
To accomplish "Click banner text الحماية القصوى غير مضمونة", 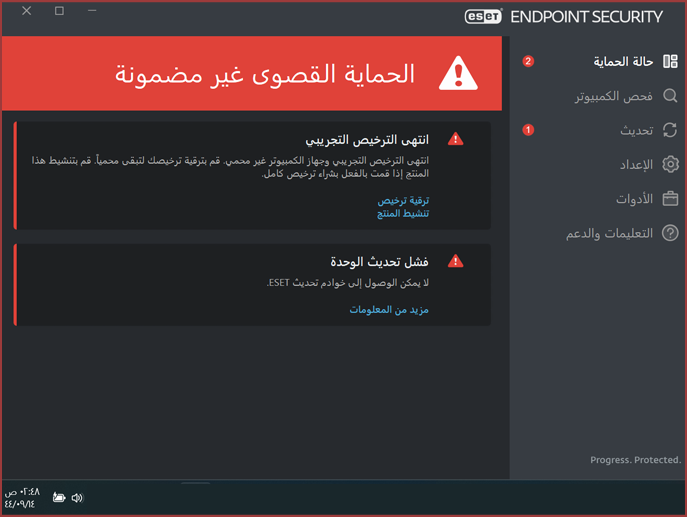I will coord(265,74).
